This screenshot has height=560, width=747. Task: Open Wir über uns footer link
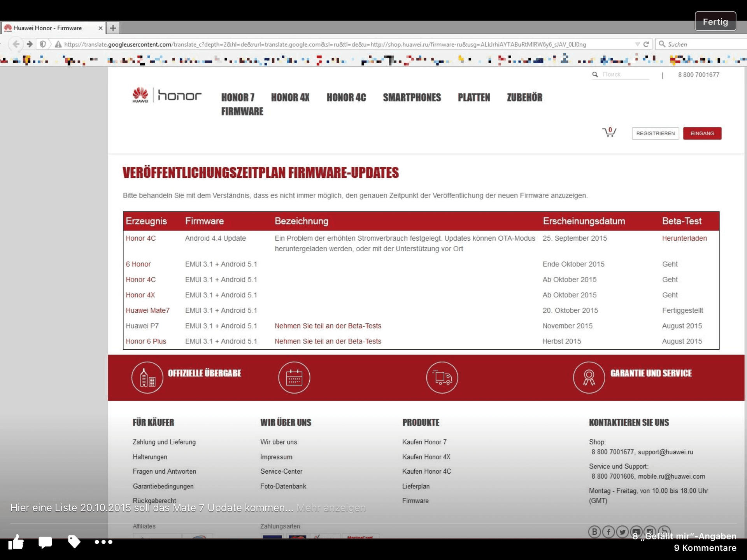point(279,442)
